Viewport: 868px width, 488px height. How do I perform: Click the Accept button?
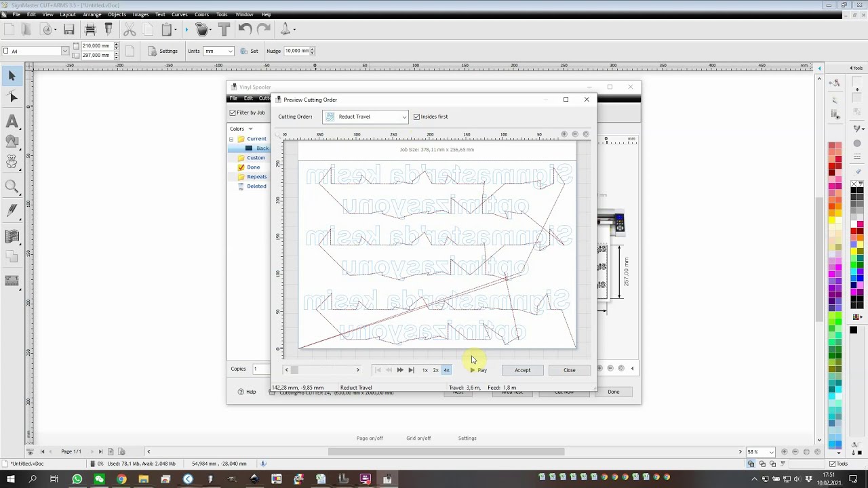pyautogui.click(x=522, y=370)
